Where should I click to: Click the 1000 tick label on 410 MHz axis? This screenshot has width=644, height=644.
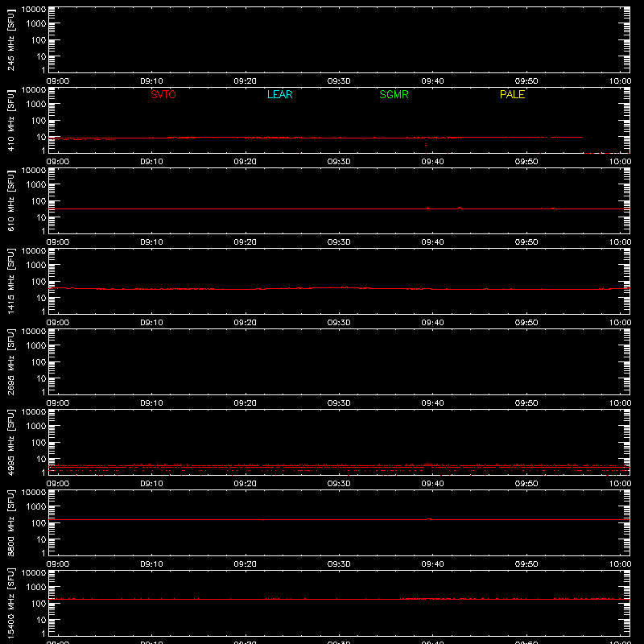tap(36, 105)
